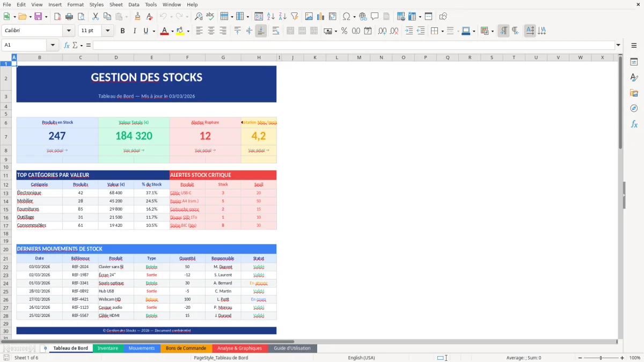Viewport: 644px width, 362px height.
Task: Apply Percent number format
Action: coord(344,31)
